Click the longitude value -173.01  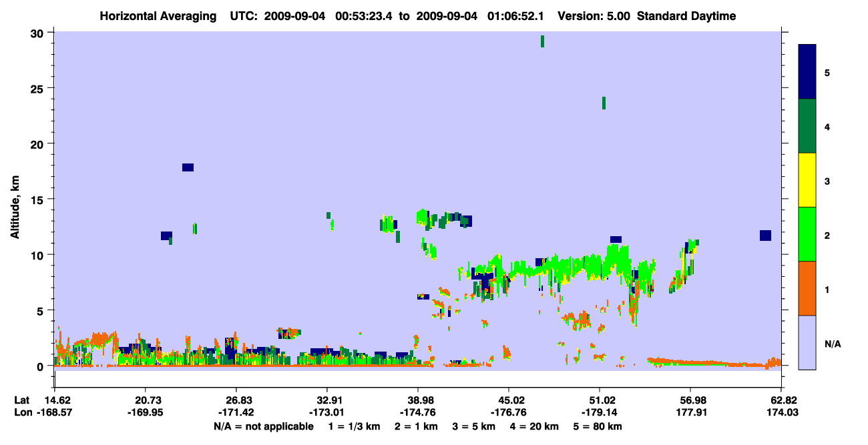point(327,412)
